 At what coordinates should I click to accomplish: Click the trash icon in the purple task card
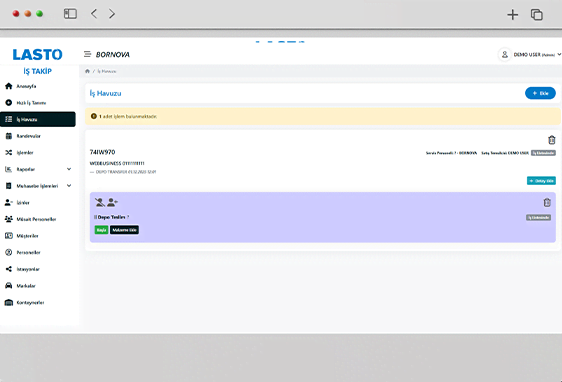[x=547, y=202]
